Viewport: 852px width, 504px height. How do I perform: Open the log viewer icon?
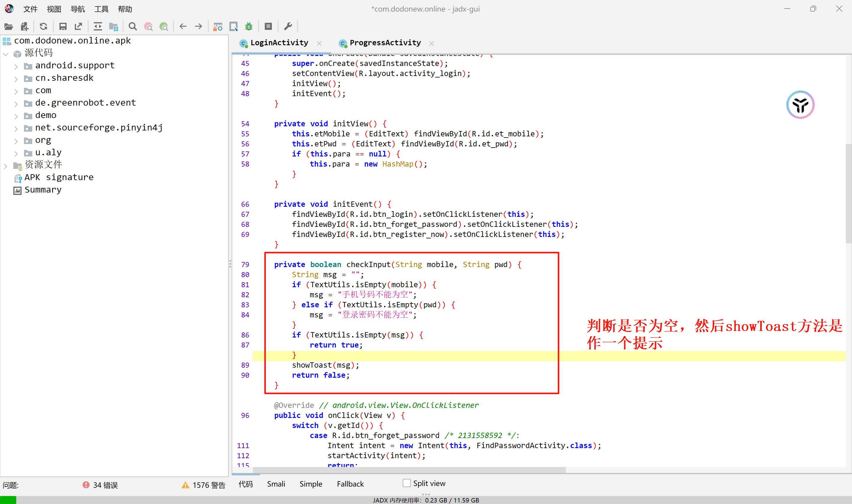(x=268, y=27)
